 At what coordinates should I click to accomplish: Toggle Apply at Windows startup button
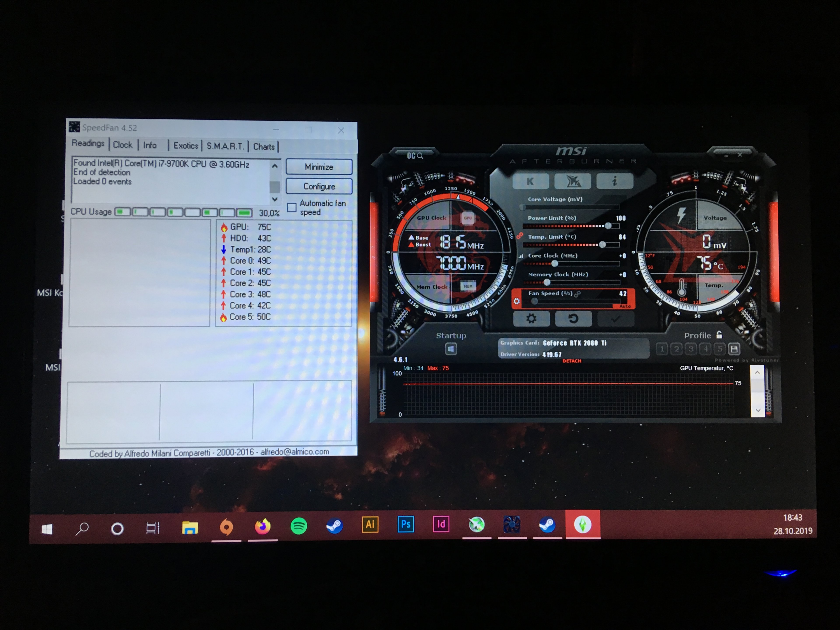(451, 349)
